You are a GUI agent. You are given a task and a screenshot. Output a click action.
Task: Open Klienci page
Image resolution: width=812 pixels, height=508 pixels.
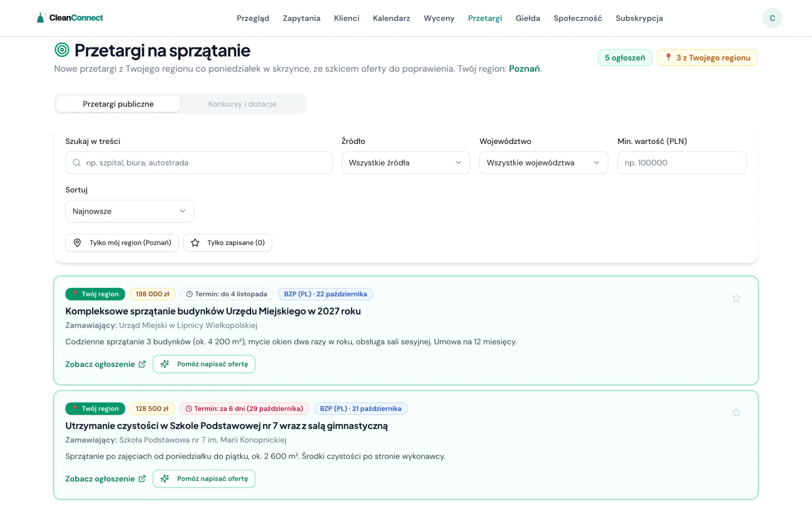346,18
